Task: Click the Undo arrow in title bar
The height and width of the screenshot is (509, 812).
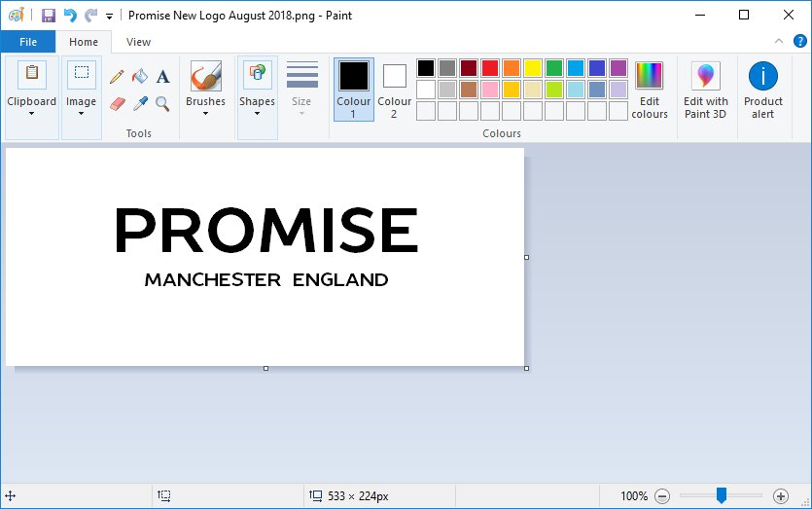Action: tap(70, 16)
